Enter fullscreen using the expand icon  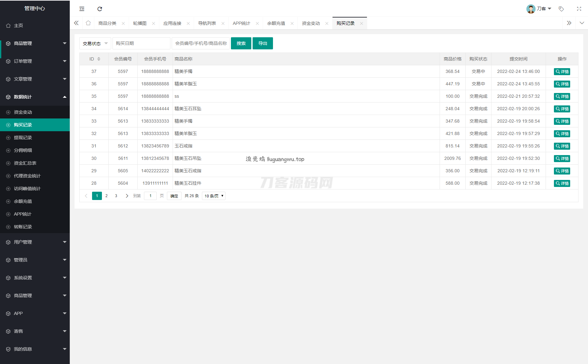[x=579, y=9]
